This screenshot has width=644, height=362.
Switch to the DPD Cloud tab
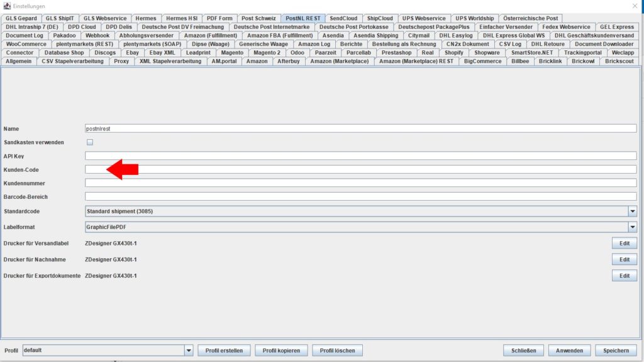pos(82,26)
